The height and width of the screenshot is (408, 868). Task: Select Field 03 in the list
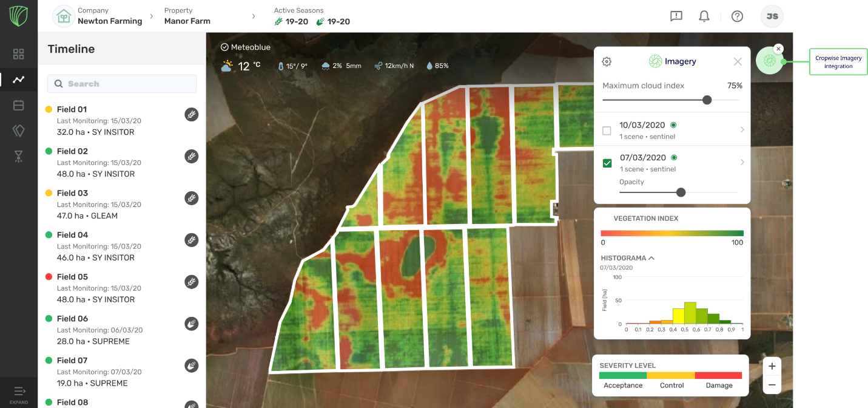click(x=72, y=193)
